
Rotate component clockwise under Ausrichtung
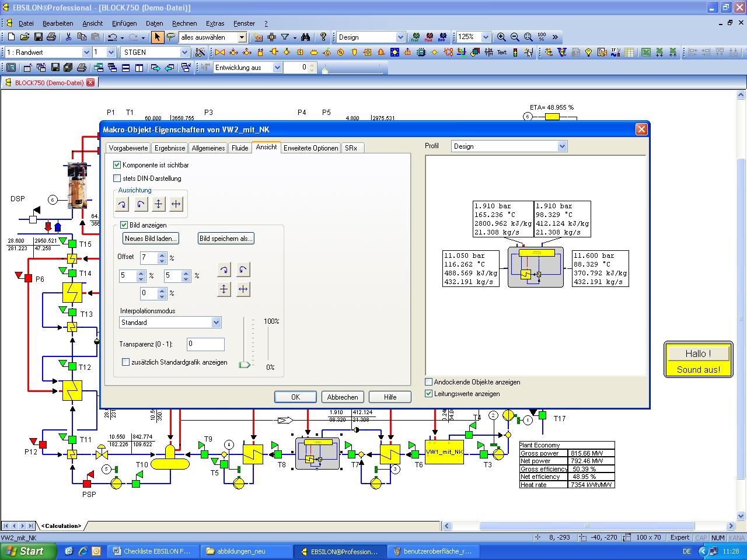pyautogui.click(x=122, y=204)
